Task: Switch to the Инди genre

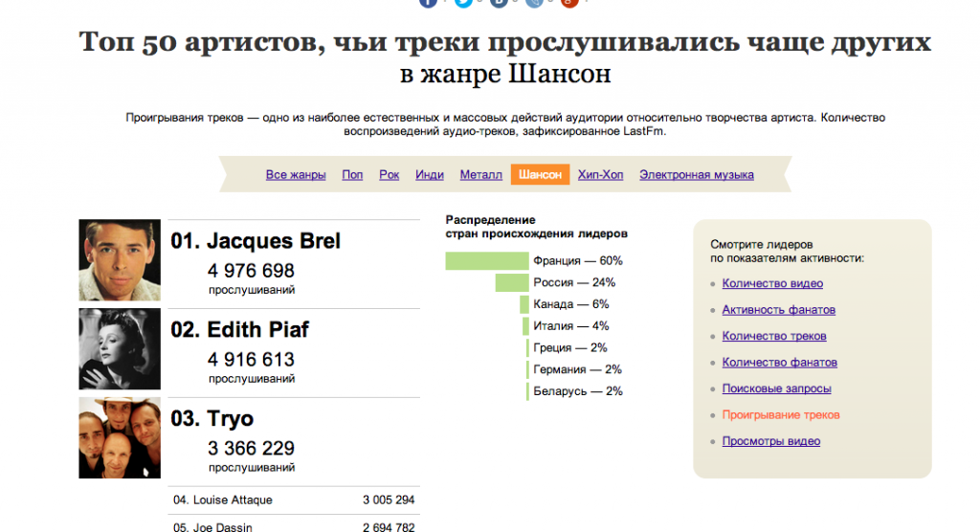Action: (430, 175)
